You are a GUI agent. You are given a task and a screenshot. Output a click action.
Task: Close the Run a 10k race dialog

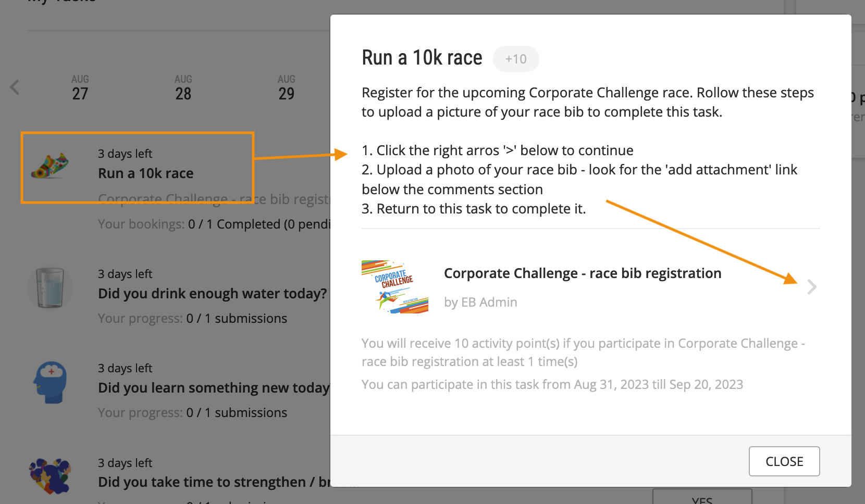click(784, 461)
